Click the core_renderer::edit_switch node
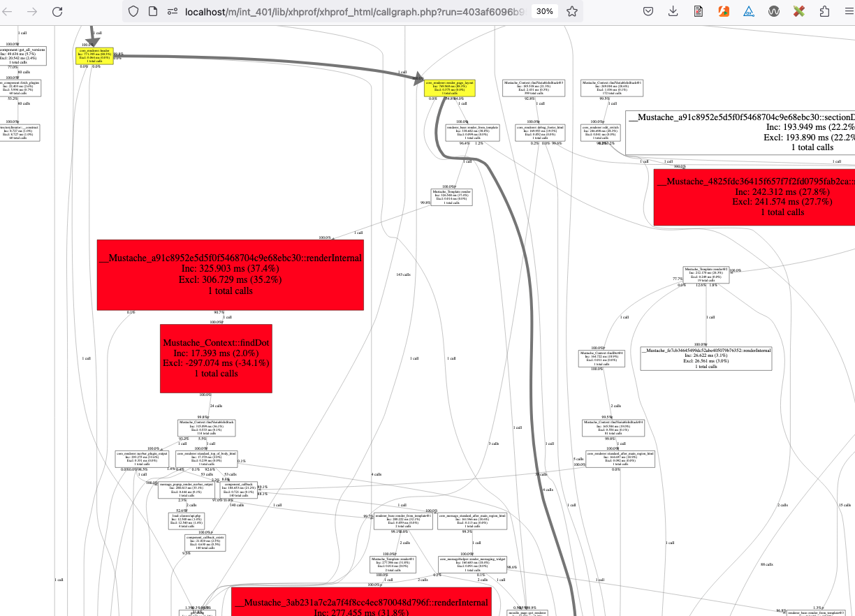This screenshot has height=616, width=855. tap(601, 133)
